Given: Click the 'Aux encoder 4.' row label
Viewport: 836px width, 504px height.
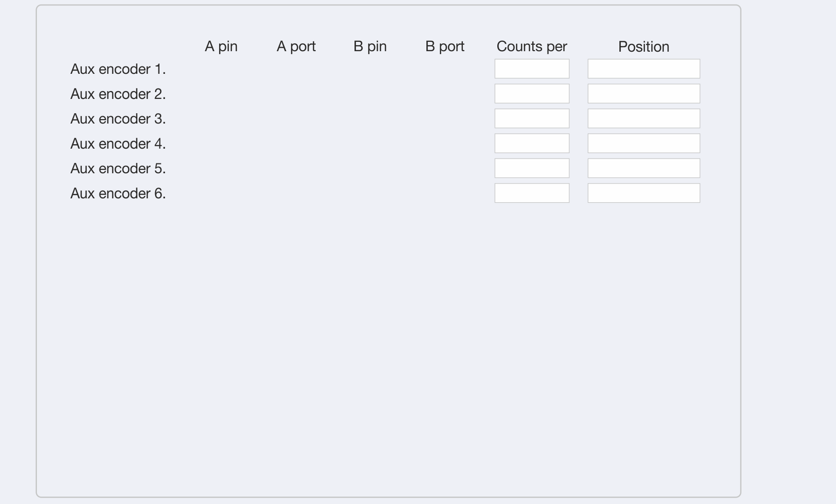Looking at the screenshot, I should 118,144.
